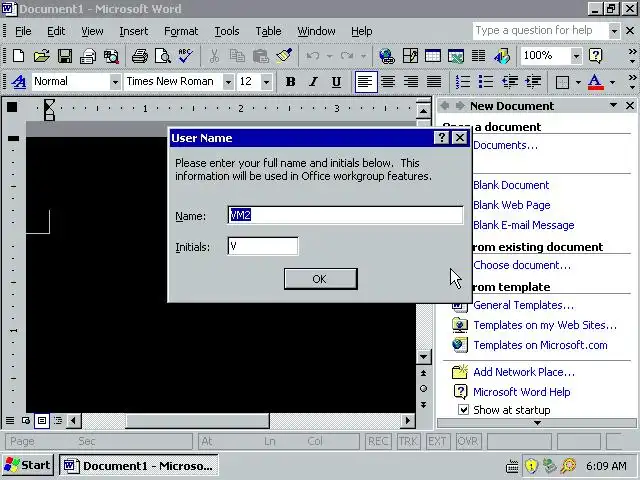Select the Format Painter brush
The image size is (640, 480).
pyautogui.click(x=284, y=56)
